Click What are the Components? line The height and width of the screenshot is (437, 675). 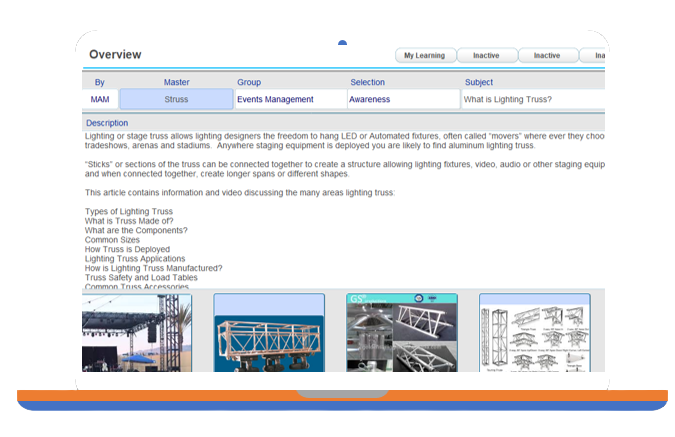point(136,230)
